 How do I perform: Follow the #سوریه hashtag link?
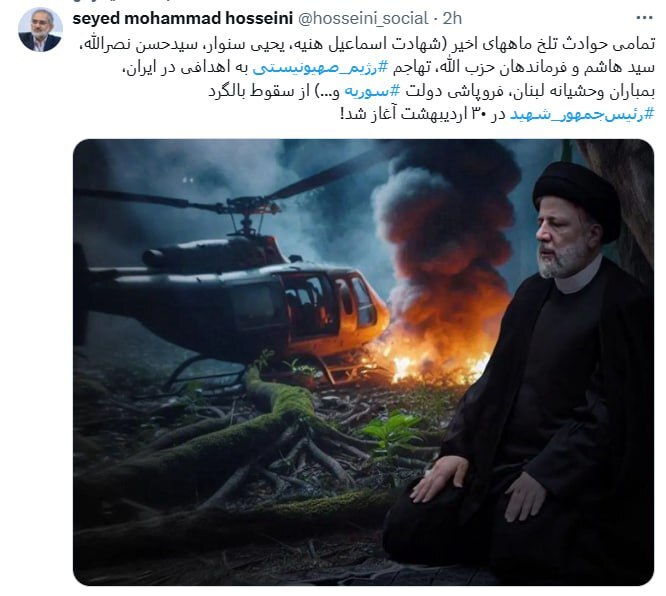coord(373,91)
